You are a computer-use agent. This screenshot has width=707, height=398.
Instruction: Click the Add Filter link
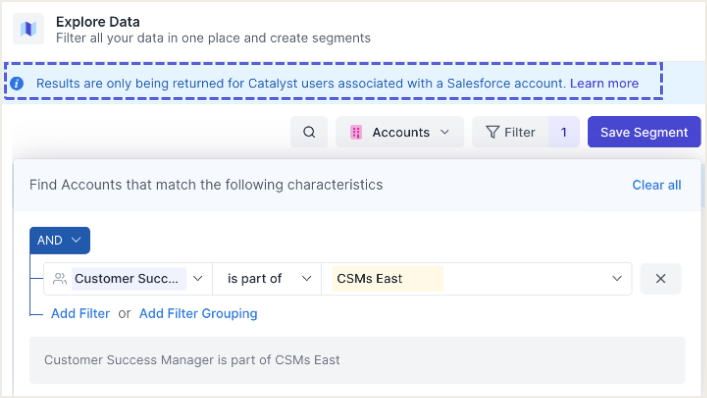80,313
